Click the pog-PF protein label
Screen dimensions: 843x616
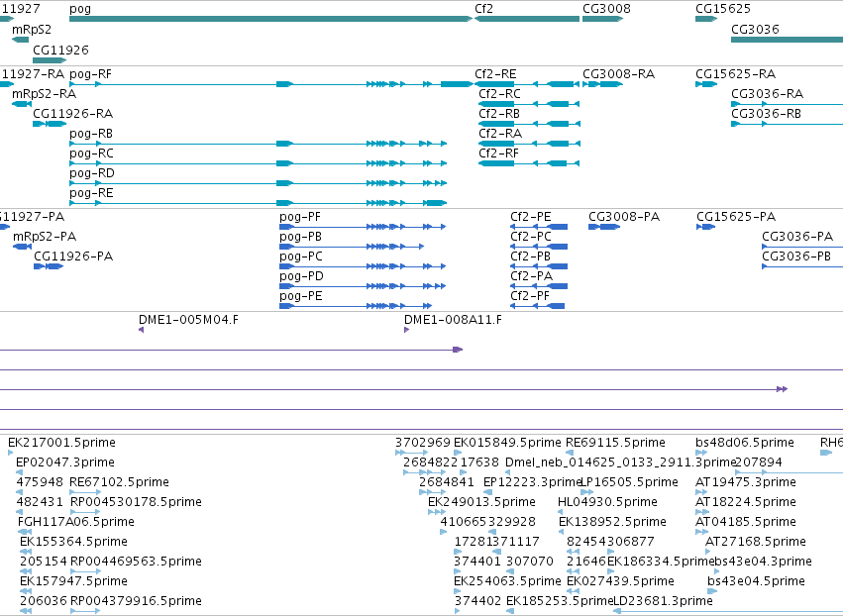click(x=300, y=217)
